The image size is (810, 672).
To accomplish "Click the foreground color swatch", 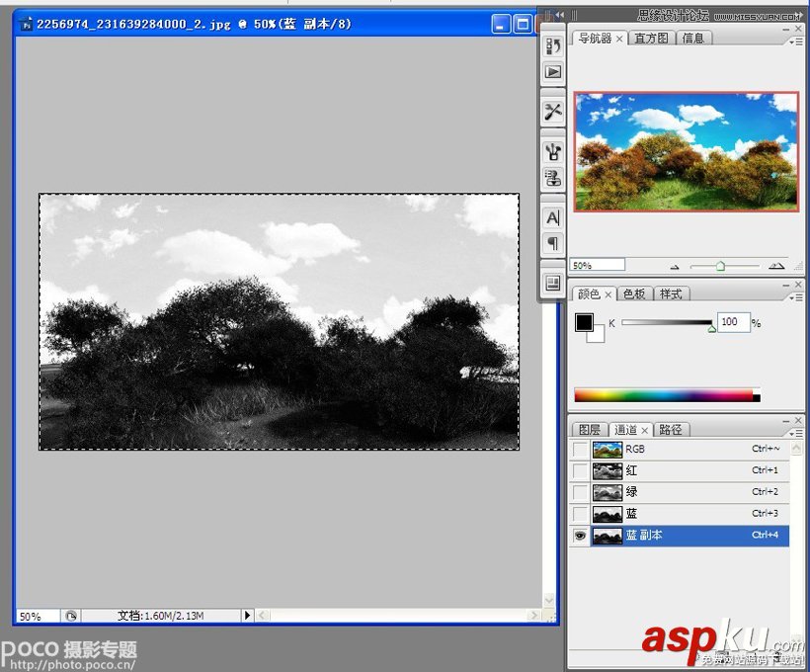I will (x=584, y=323).
